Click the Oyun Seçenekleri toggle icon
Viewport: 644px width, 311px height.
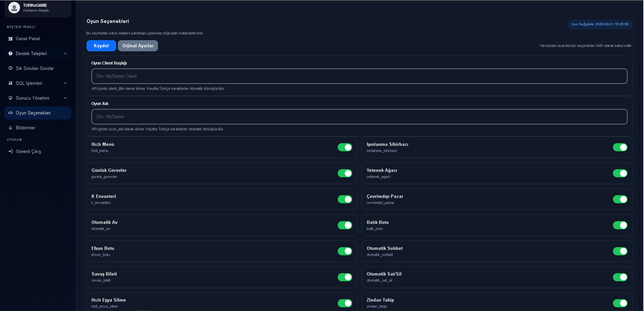(10, 113)
